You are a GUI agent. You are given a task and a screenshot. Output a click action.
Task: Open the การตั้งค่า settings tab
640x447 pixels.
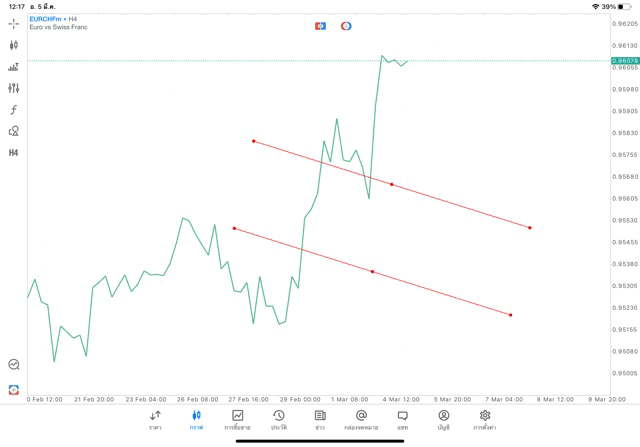(485, 420)
